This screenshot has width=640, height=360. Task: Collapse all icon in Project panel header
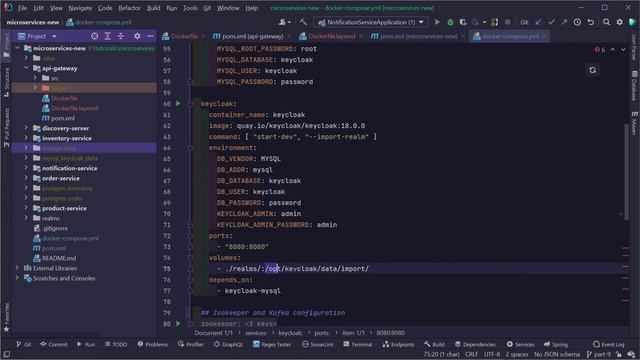[x=121, y=36]
